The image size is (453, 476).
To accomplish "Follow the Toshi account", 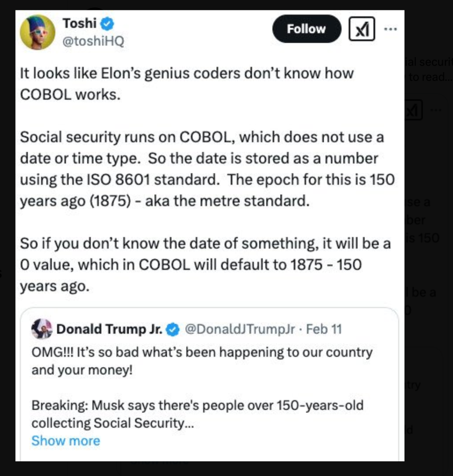I will pyautogui.click(x=306, y=29).
